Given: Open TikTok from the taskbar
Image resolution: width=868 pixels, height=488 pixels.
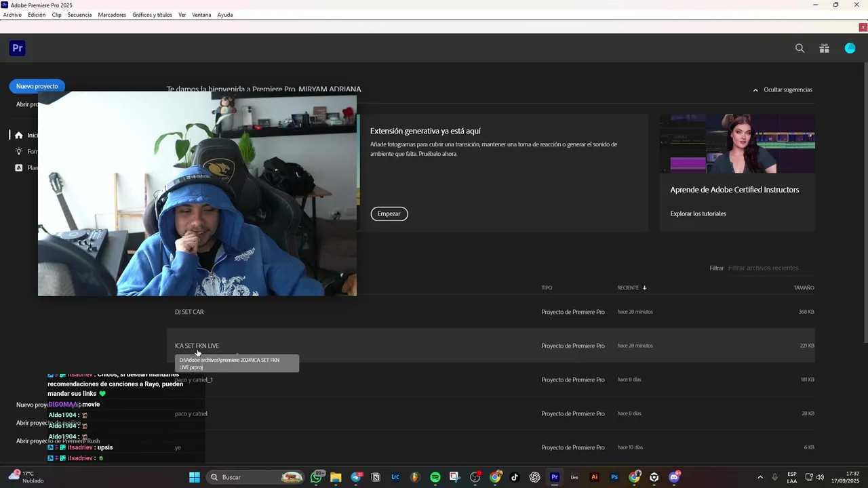Looking at the screenshot, I should pos(515,477).
